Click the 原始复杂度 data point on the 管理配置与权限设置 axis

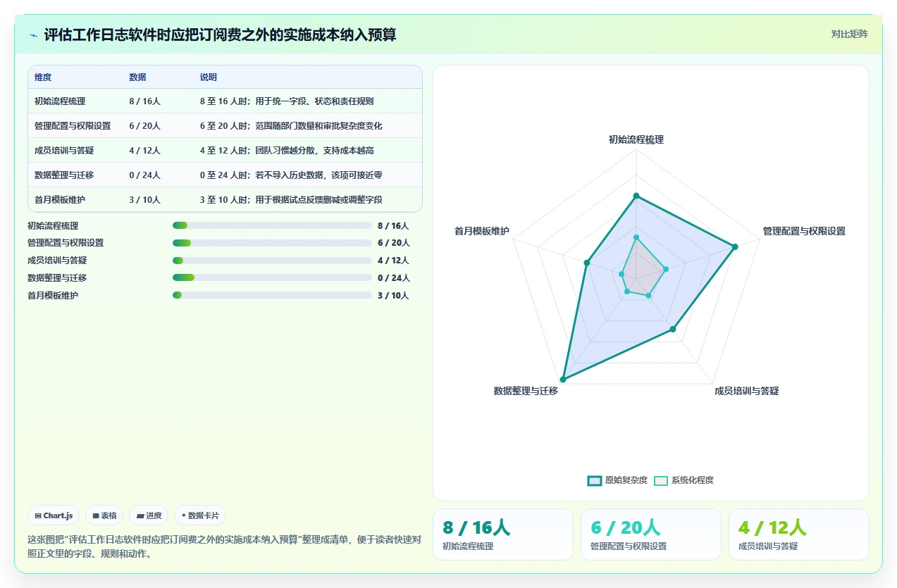point(735,246)
